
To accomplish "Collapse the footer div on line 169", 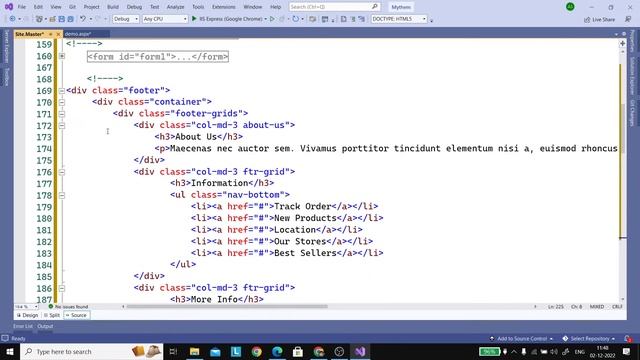I will pos(62,91).
